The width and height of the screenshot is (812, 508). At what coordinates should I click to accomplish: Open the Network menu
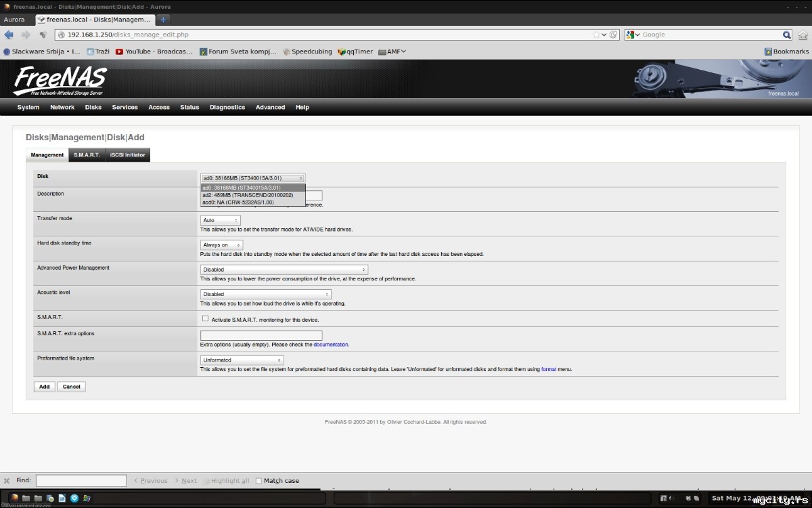tap(62, 107)
